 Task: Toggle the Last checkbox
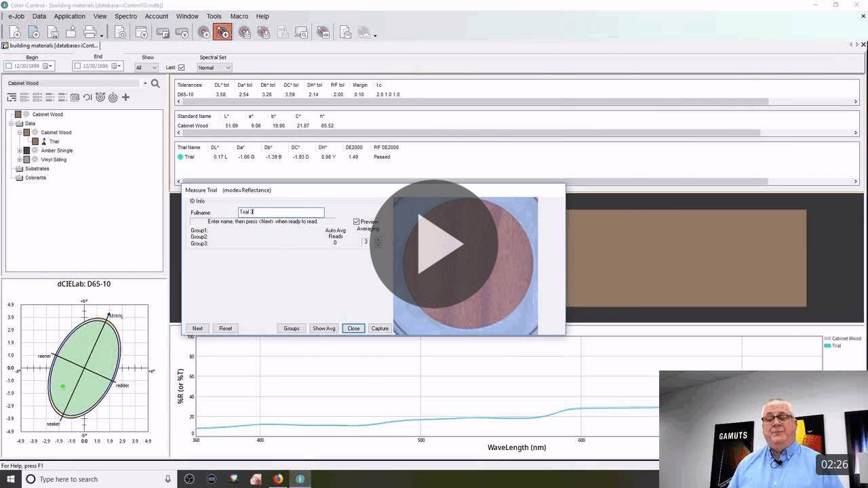(181, 67)
